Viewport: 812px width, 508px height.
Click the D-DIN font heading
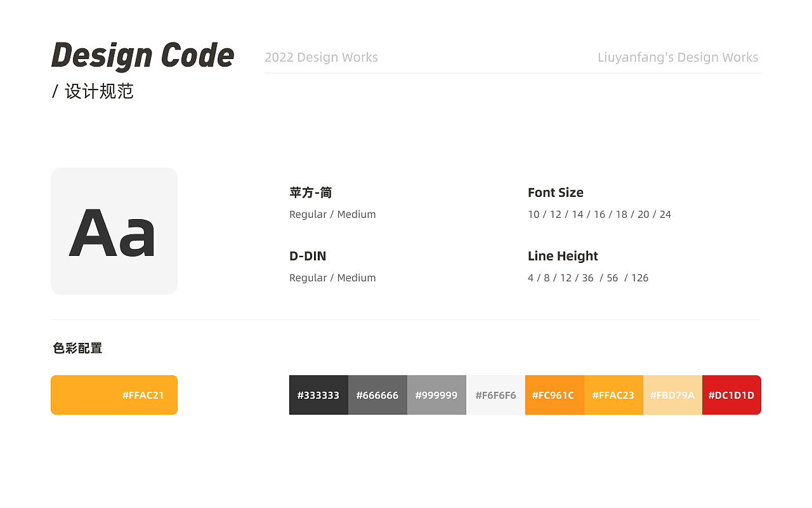[x=308, y=256]
